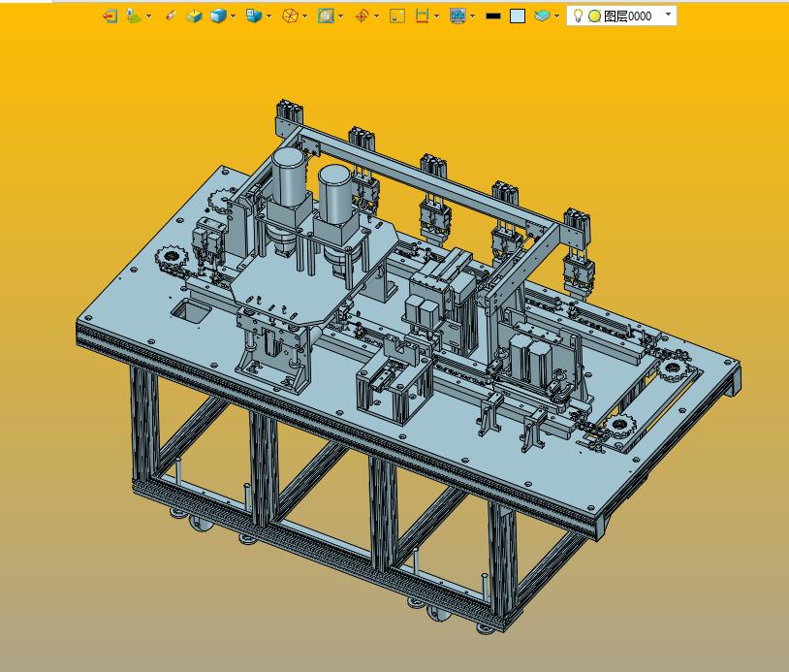The image size is (789, 672).
Task: Click the blue shaded cube icon
Action: (218, 16)
